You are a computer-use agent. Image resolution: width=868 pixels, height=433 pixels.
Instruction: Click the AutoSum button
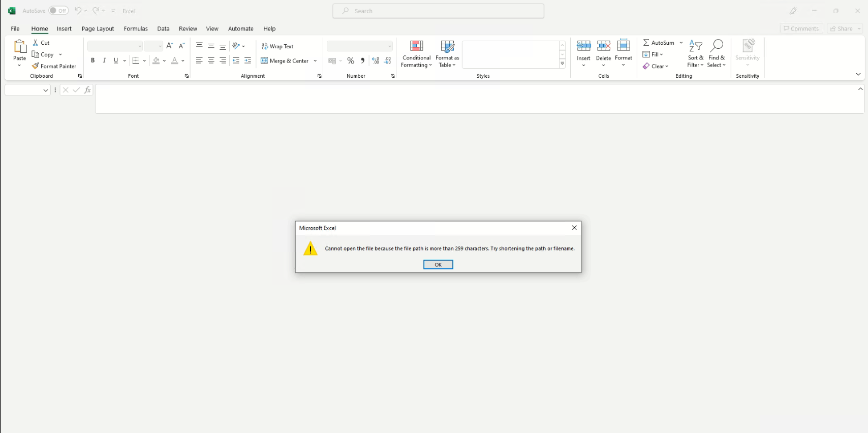[x=659, y=43]
